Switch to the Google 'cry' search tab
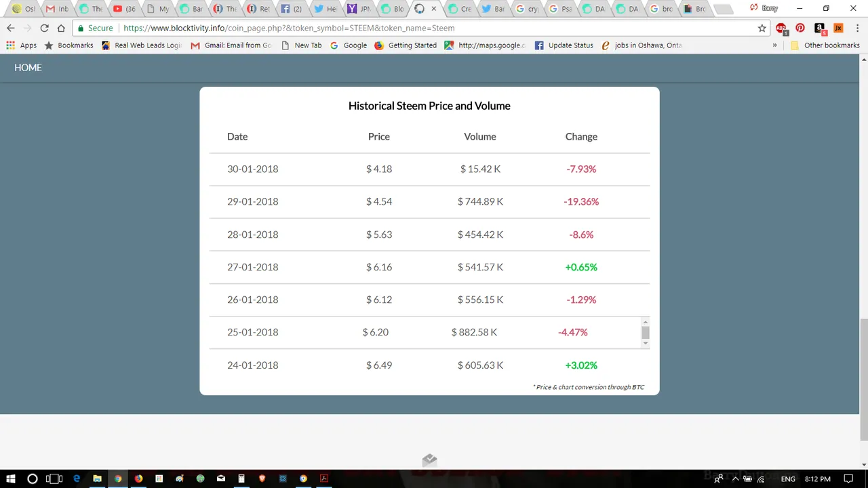The width and height of the screenshot is (868, 488). click(x=527, y=9)
